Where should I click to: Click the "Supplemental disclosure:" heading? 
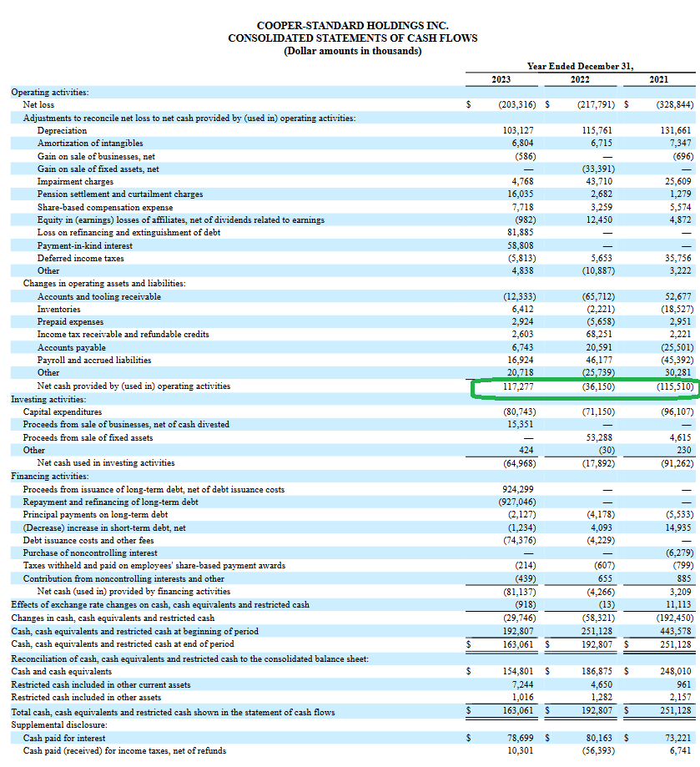[x=59, y=725]
